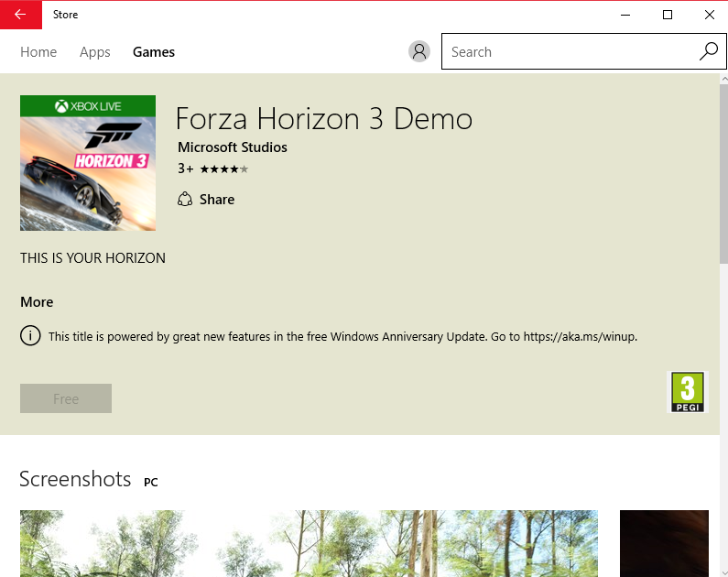Select the Games tab
The image size is (728, 577).
point(154,52)
